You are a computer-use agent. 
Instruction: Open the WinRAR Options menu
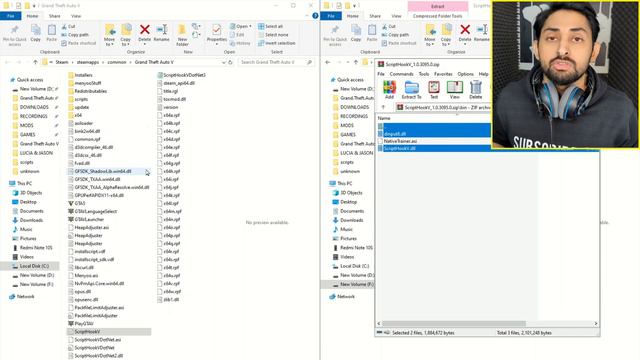coord(465,74)
